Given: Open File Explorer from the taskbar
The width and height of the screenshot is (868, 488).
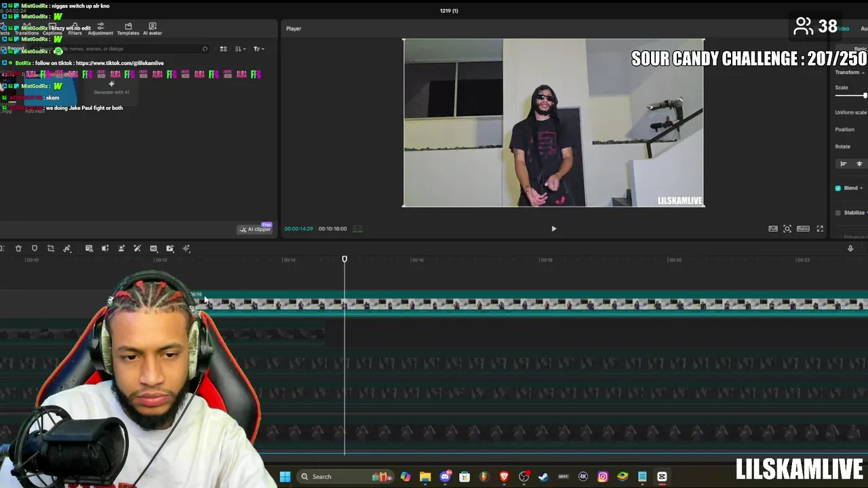Looking at the screenshot, I should click(425, 476).
